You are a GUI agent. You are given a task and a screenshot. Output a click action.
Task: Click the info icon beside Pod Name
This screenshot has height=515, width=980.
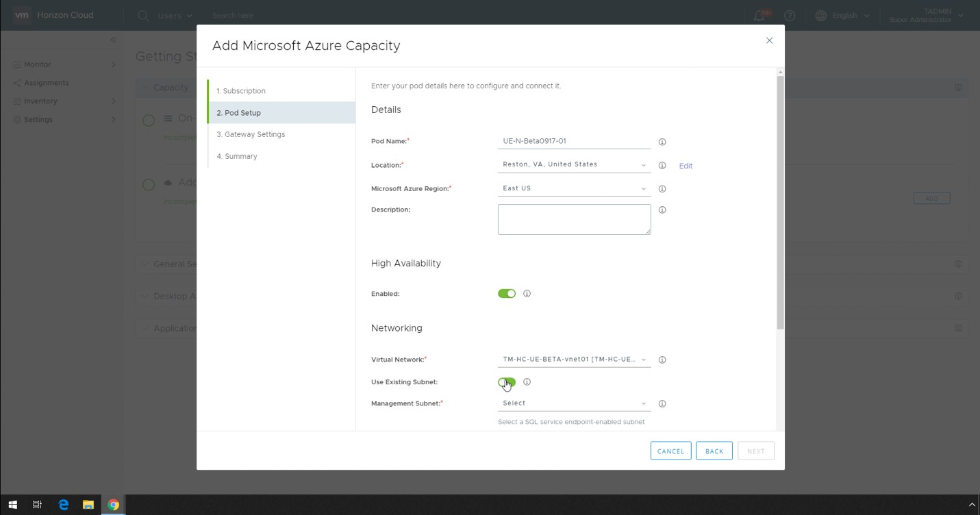click(x=662, y=142)
